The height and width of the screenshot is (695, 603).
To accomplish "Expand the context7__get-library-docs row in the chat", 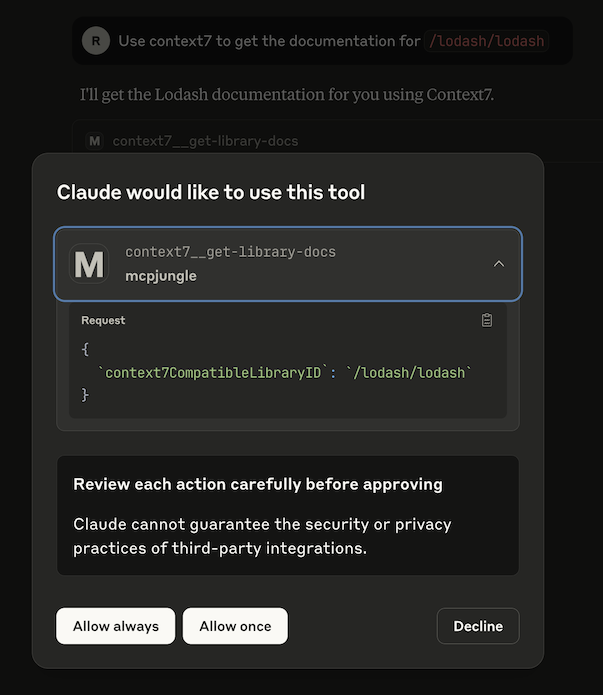I will [x=205, y=141].
